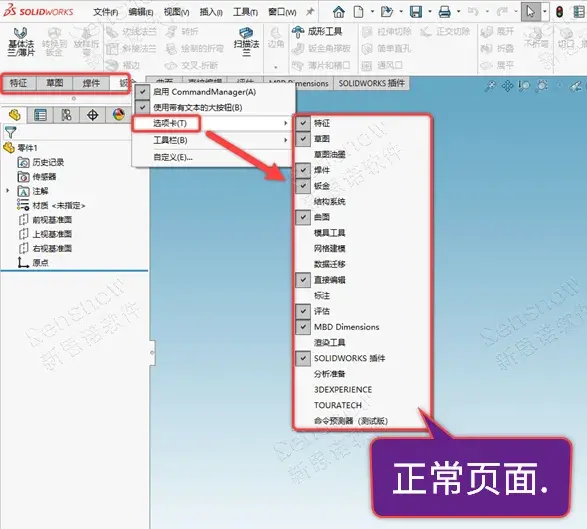Open the Undo history dropdown arrow
The image size is (587, 529).
(x=487, y=12)
